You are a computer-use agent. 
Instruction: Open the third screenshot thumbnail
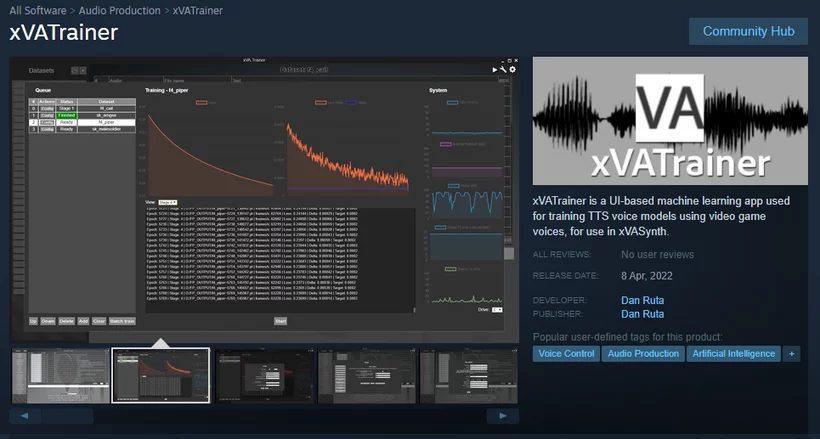264,376
